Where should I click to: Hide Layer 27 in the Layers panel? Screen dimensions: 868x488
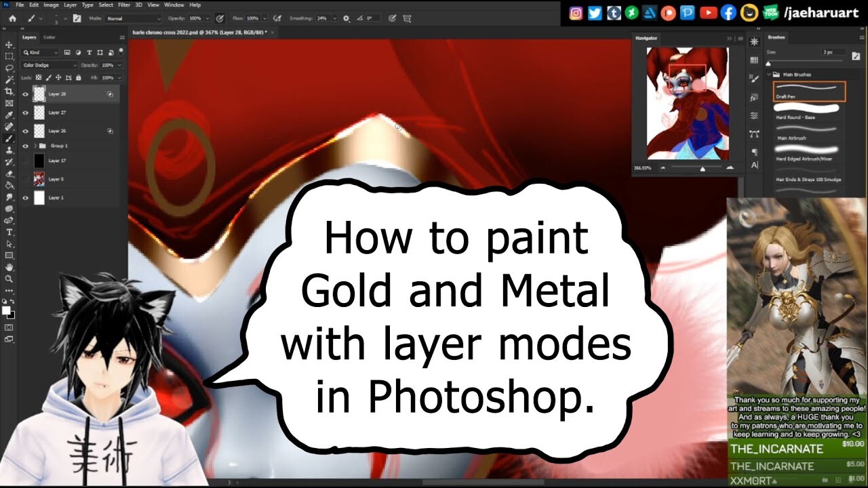click(26, 112)
